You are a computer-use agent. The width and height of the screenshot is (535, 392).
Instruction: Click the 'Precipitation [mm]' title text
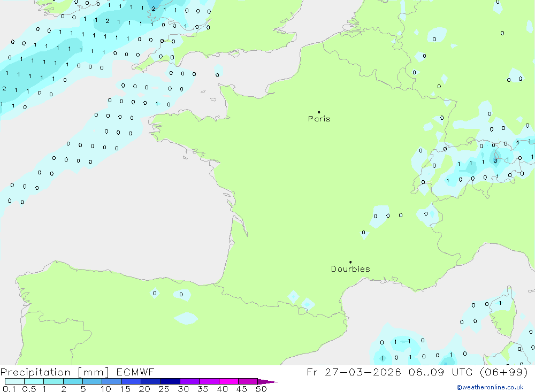(x=55, y=372)
